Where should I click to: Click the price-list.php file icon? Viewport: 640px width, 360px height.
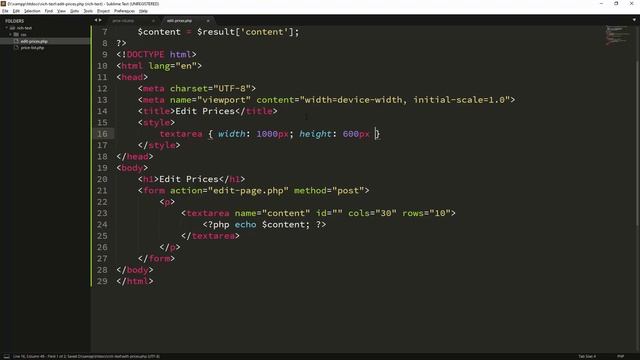(x=16, y=48)
